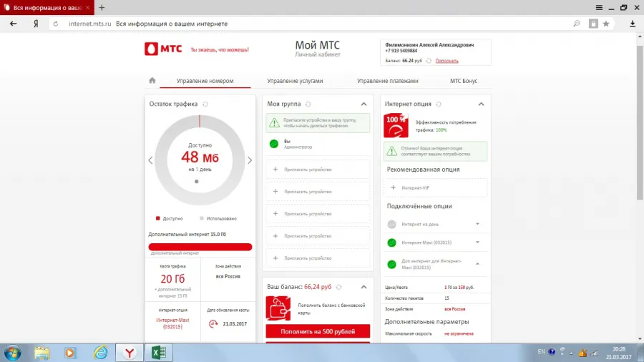644x362 pixels.
Task: Open the browser hamburger menu
Action: pyautogui.click(x=599, y=7)
